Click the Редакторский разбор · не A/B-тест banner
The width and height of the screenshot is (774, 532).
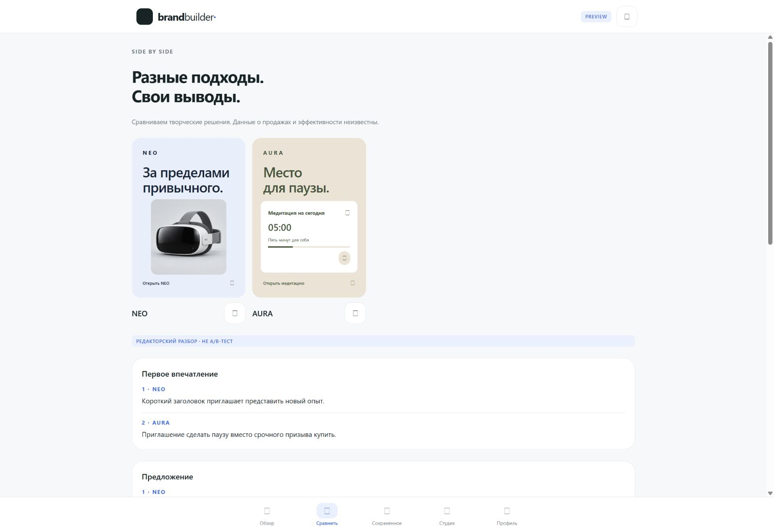coord(383,341)
